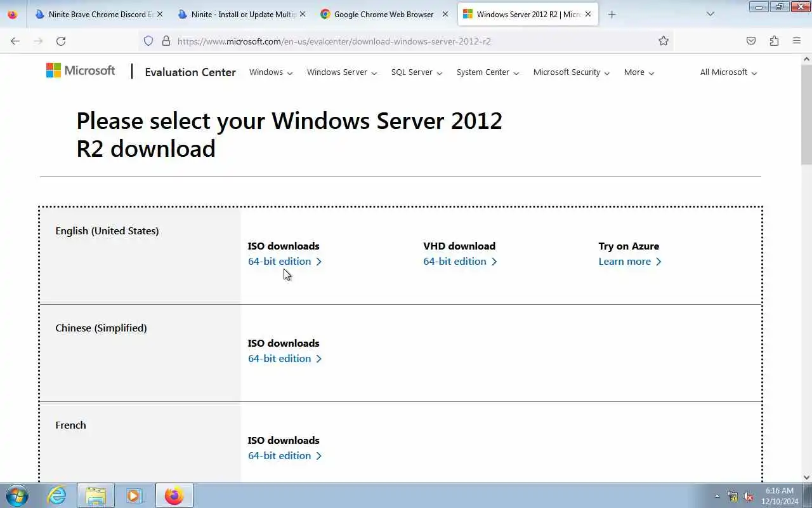Image resolution: width=812 pixels, height=508 pixels.
Task: Click Chinese (Simplified) 64-bit edition link
Action: (x=285, y=358)
